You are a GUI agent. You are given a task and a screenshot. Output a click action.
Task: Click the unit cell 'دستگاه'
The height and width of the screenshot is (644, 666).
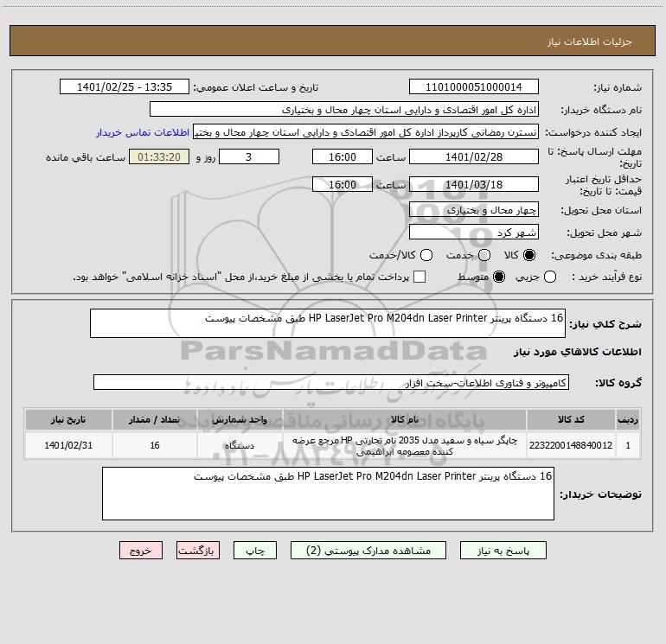point(240,445)
